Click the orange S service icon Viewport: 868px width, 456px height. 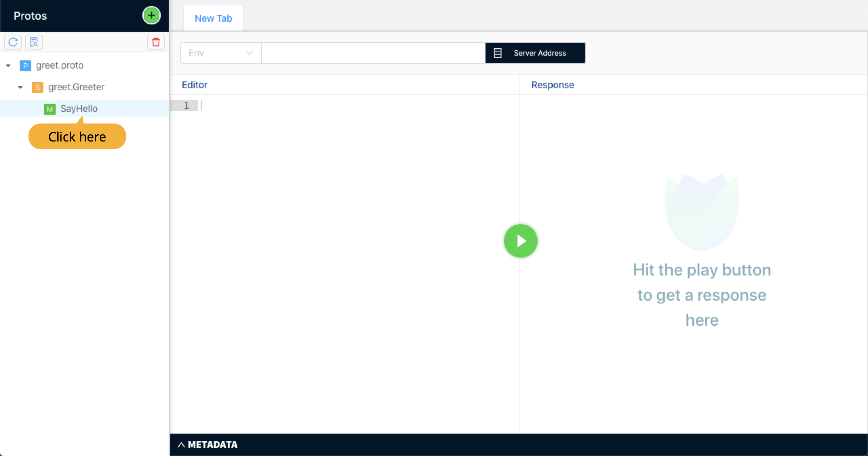[38, 87]
